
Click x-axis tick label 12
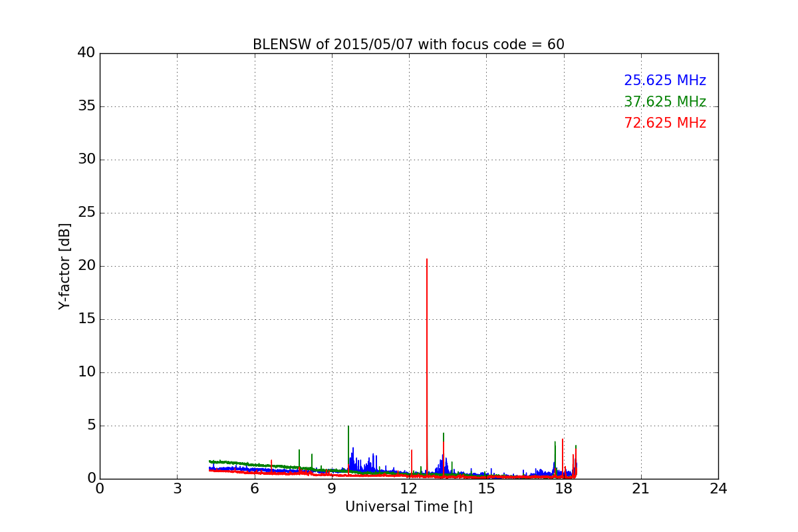point(409,489)
